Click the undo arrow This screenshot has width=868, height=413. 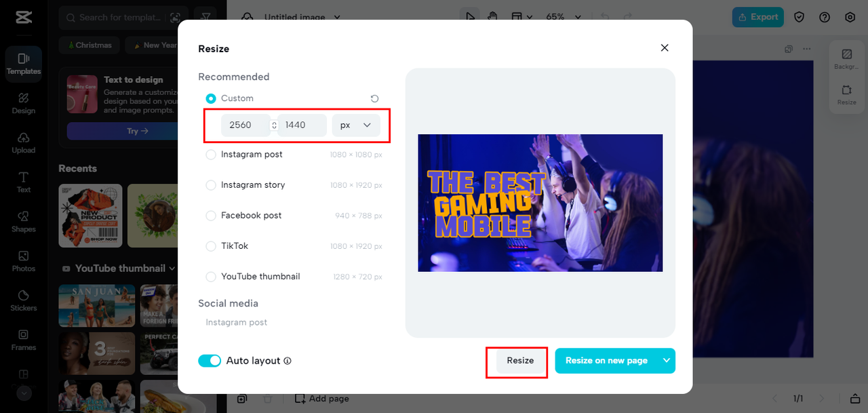coord(606,17)
